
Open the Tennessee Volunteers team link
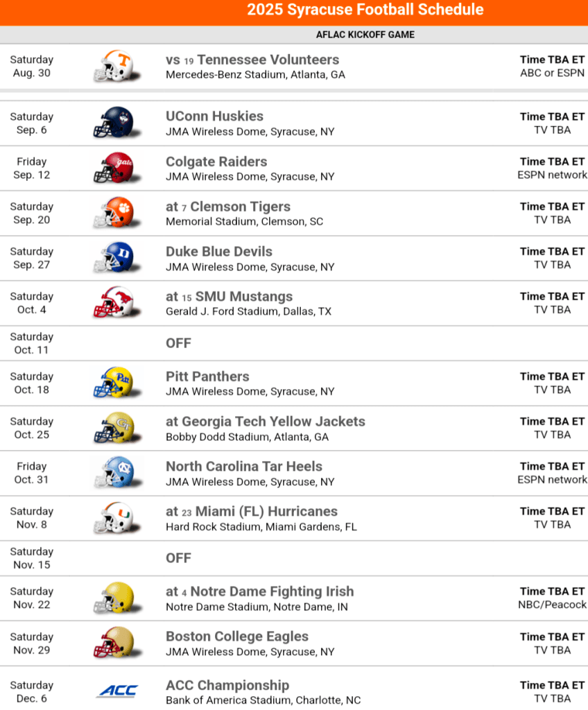(268, 60)
